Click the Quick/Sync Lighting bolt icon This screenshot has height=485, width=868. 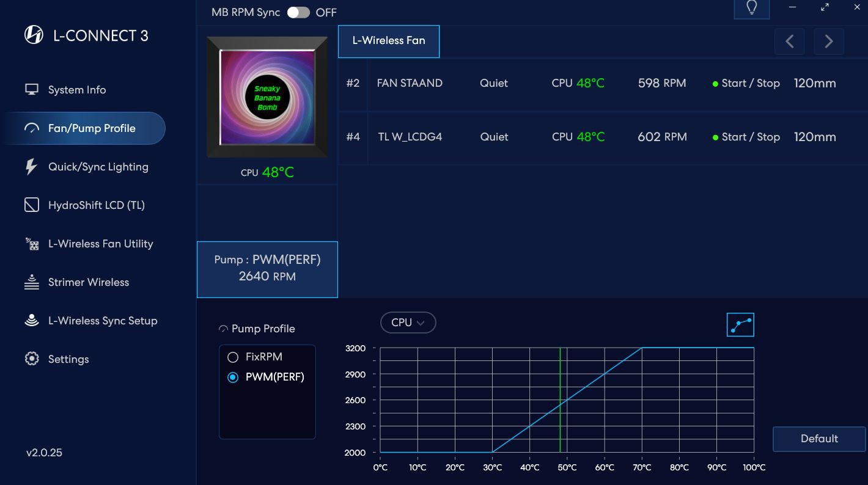31,167
